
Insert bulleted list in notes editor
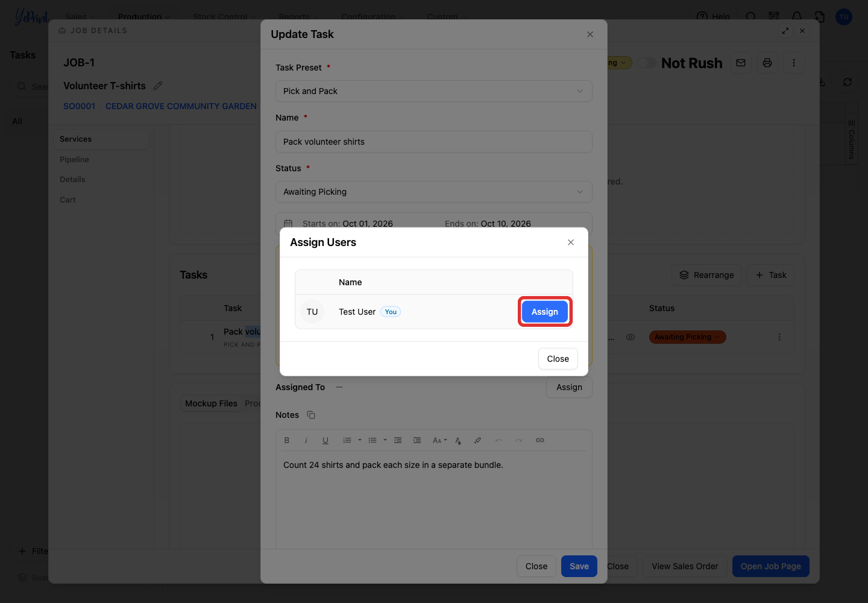pos(373,440)
